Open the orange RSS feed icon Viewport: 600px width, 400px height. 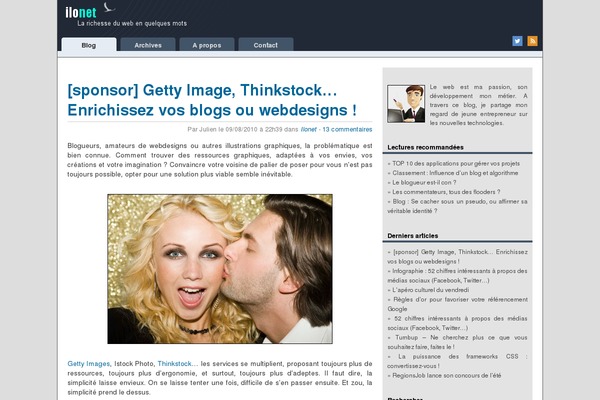pos(532,41)
